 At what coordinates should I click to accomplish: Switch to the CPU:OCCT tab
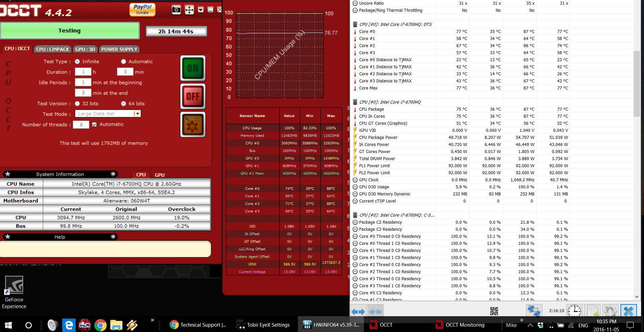[17, 49]
